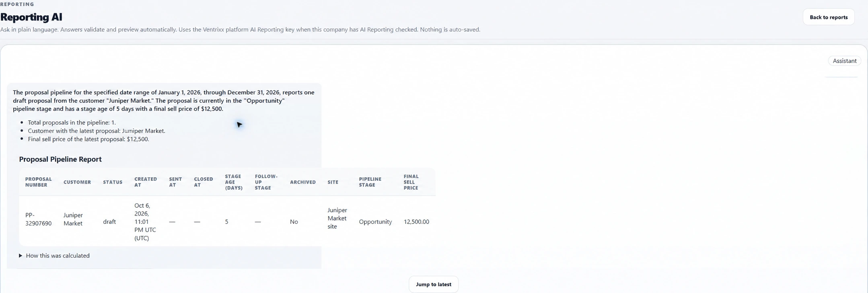868x293 pixels.
Task: Click the Juniper Market site cell
Action: point(337,218)
